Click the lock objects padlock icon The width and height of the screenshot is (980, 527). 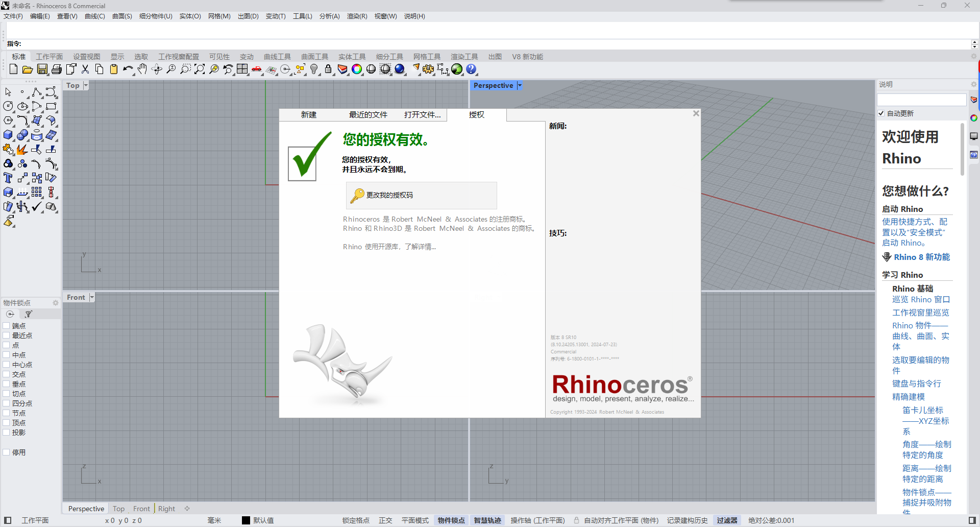point(327,69)
